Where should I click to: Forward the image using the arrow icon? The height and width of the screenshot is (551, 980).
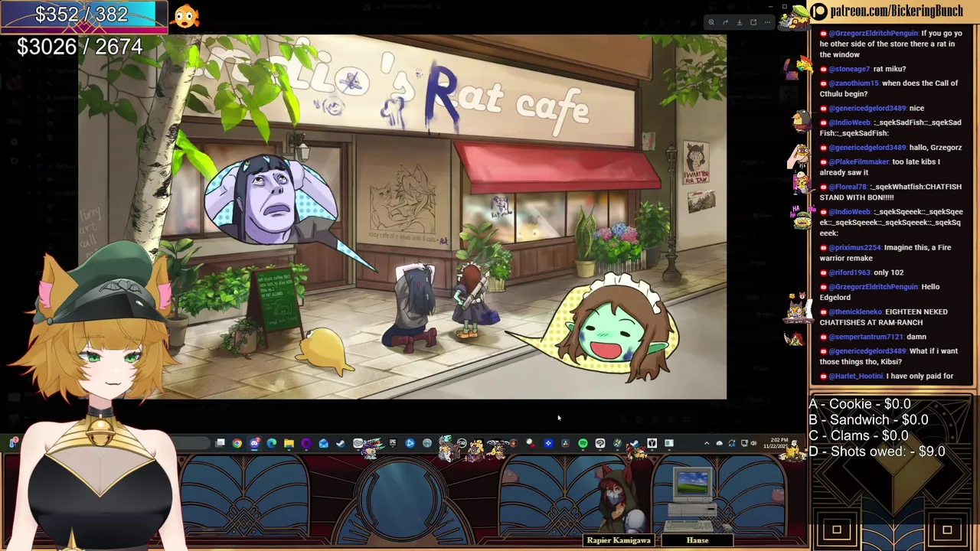pos(725,22)
